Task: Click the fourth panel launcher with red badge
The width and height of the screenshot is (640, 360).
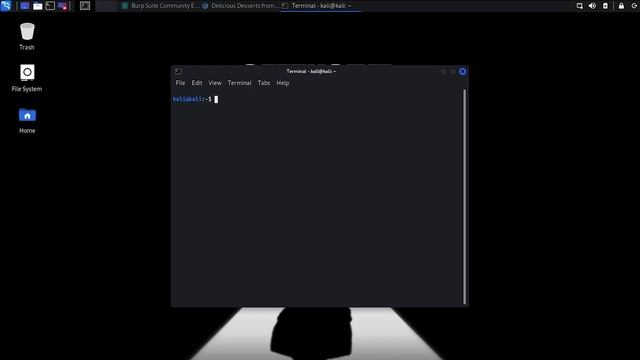Action: coord(63,6)
